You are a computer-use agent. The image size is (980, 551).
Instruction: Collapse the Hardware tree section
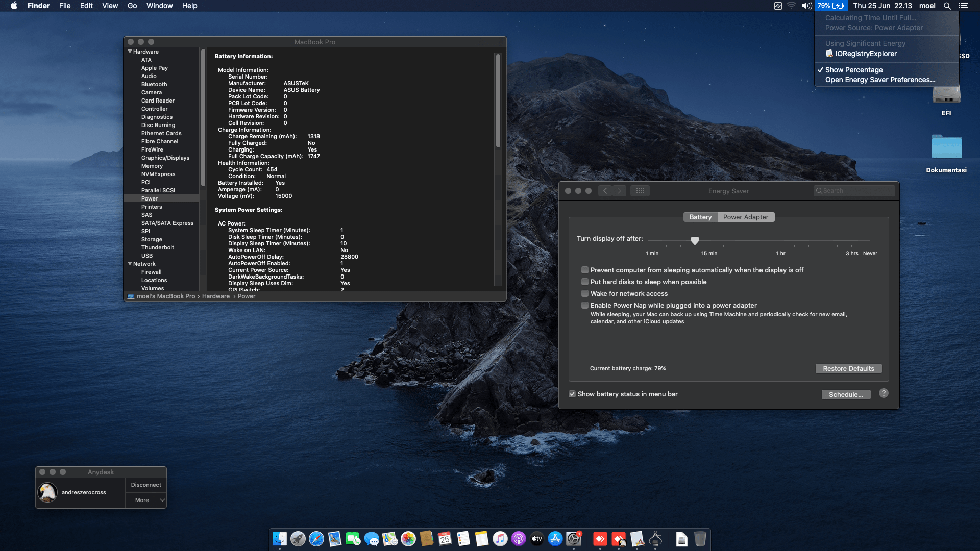(130, 52)
